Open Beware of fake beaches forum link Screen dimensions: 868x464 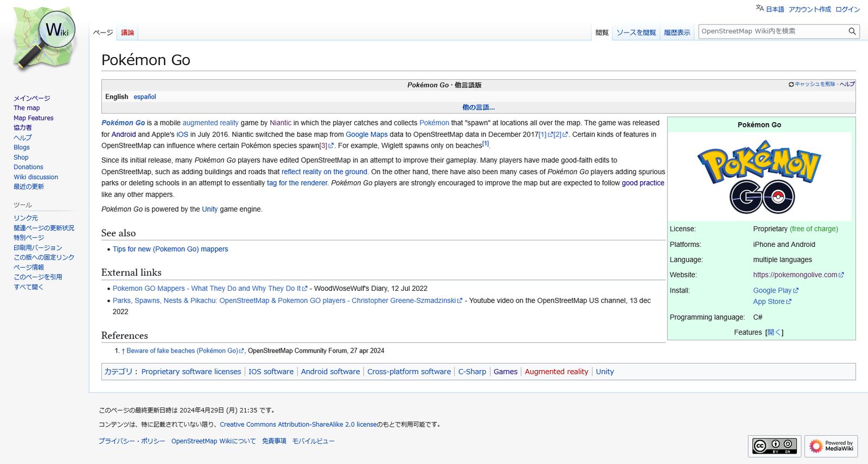pyautogui.click(x=185, y=351)
